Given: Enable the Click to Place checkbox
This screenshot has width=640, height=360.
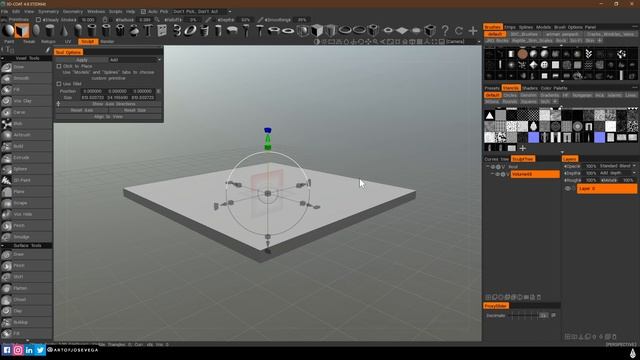Looking at the screenshot, I should tap(59, 66).
